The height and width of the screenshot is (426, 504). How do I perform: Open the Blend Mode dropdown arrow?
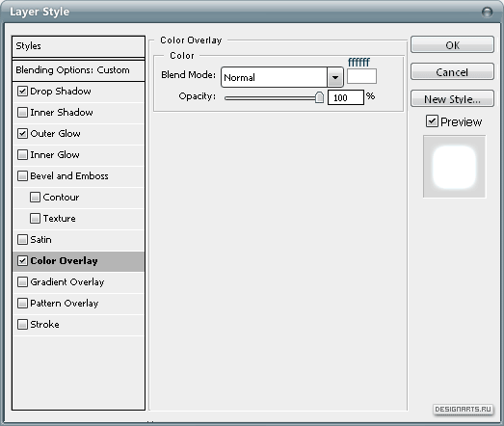pos(335,77)
